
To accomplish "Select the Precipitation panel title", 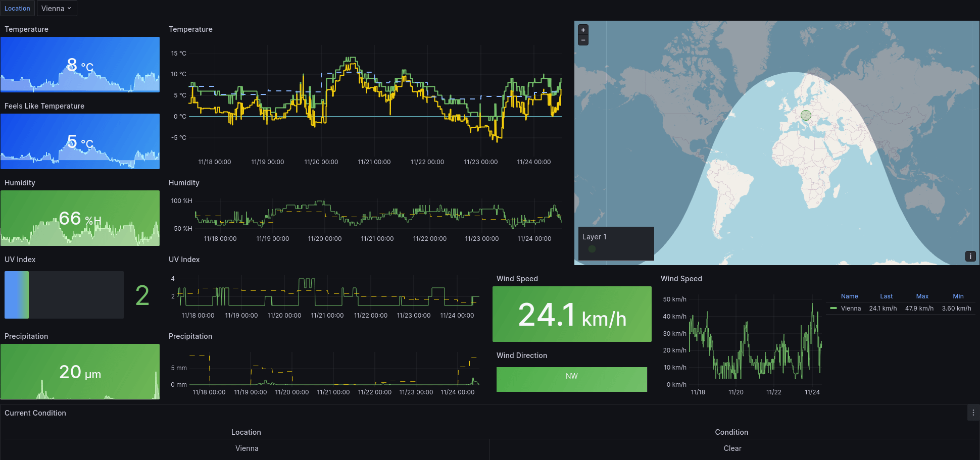I will [26, 336].
